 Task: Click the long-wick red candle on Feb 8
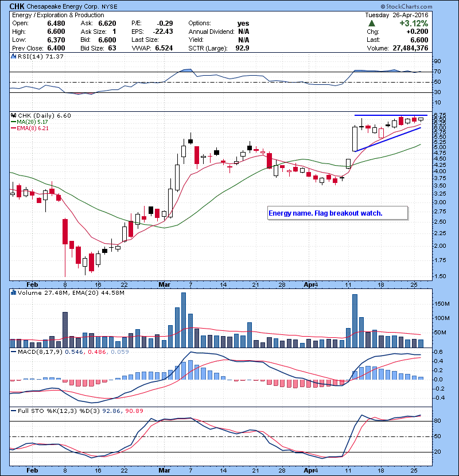[65, 247]
